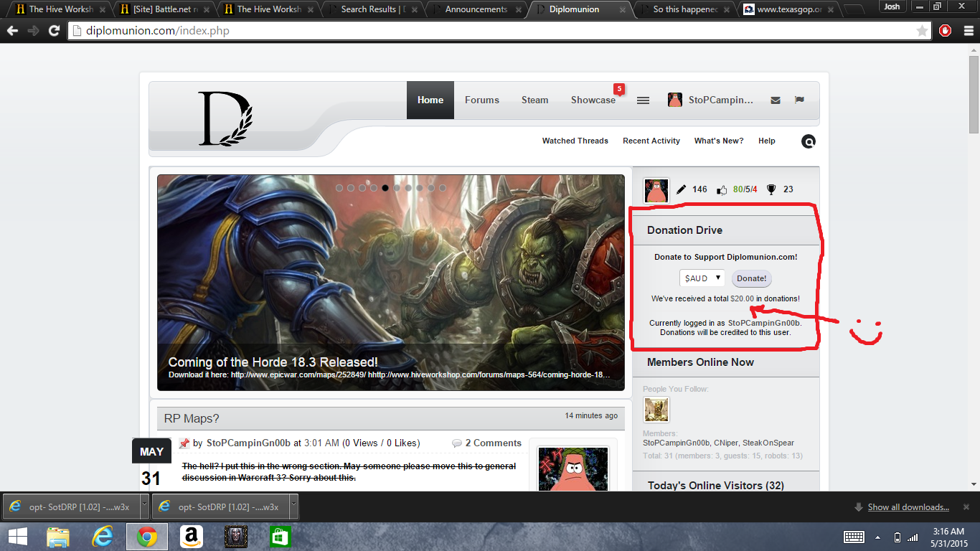
Task: Open the RP Maps? post title
Action: coord(192,418)
